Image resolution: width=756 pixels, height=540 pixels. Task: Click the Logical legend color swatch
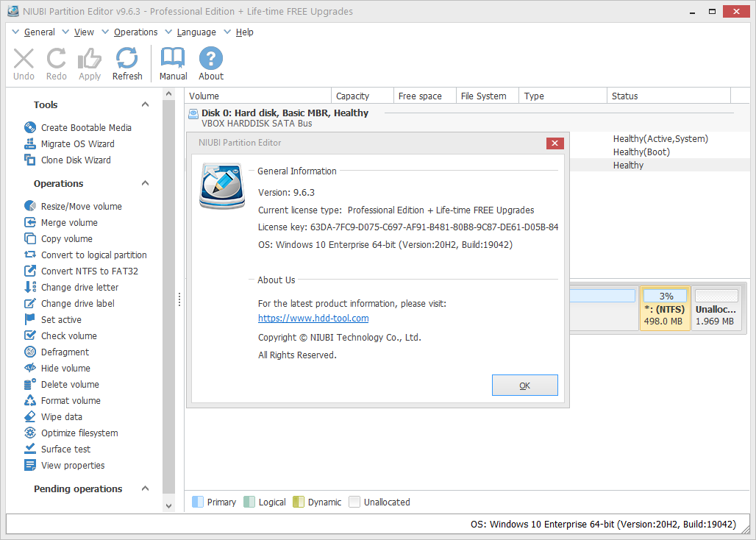click(x=249, y=502)
